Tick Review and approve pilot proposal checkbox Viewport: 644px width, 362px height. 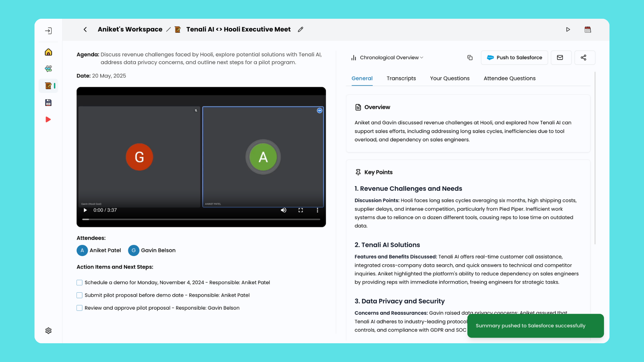[79, 308]
